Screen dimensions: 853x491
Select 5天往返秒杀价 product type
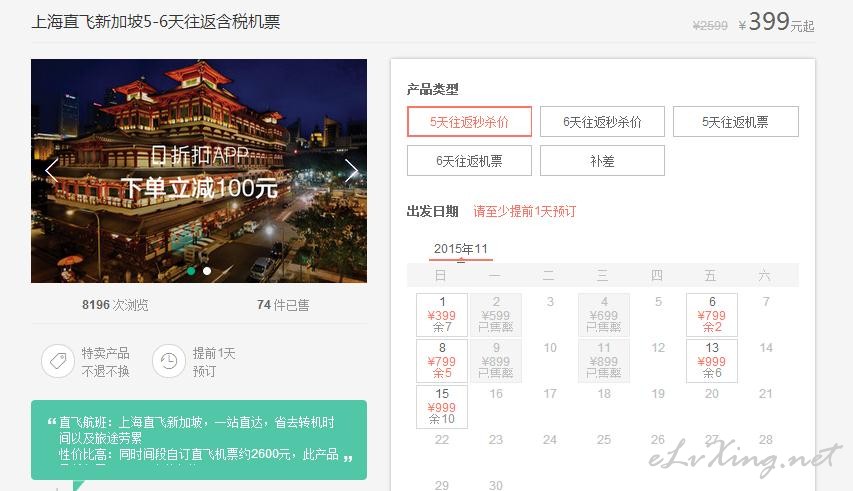[469, 122]
